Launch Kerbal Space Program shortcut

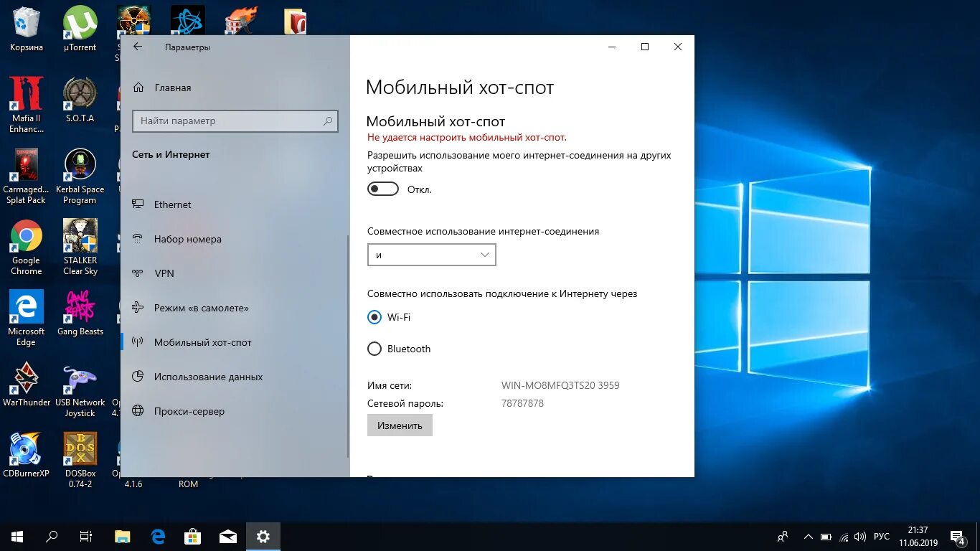click(80, 176)
